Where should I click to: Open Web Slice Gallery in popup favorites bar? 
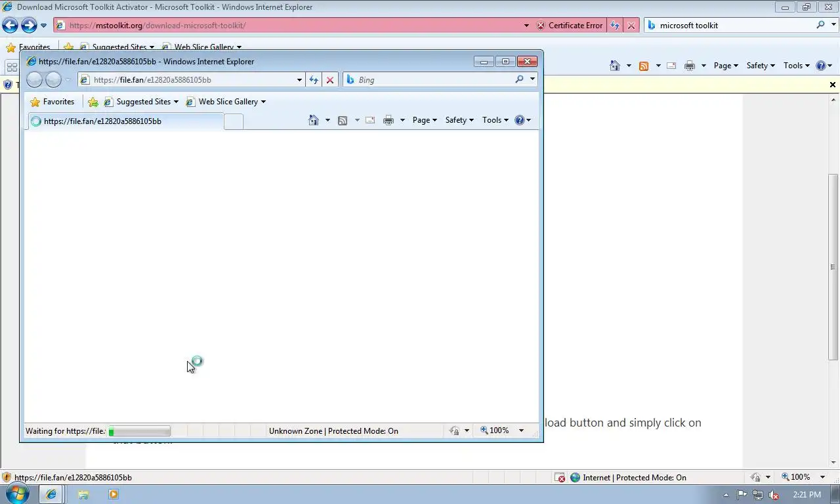tap(226, 102)
